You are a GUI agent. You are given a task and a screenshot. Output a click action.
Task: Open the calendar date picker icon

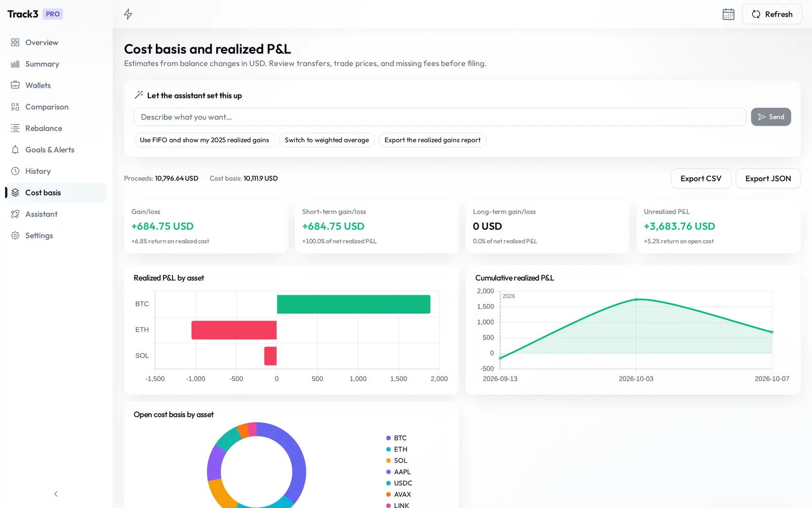point(728,14)
